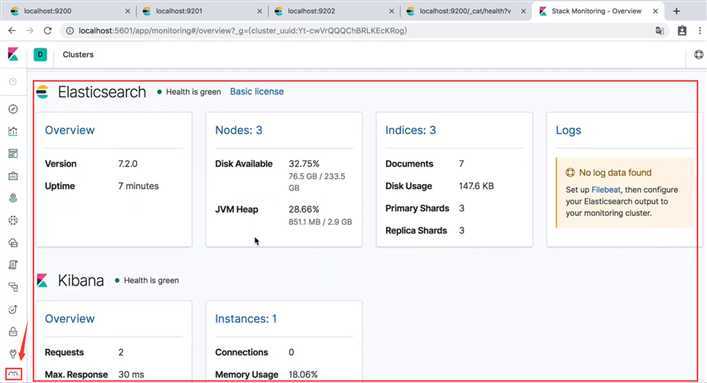707x383 pixels.
Task: Open Discover from the sidebar
Action: point(13,109)
